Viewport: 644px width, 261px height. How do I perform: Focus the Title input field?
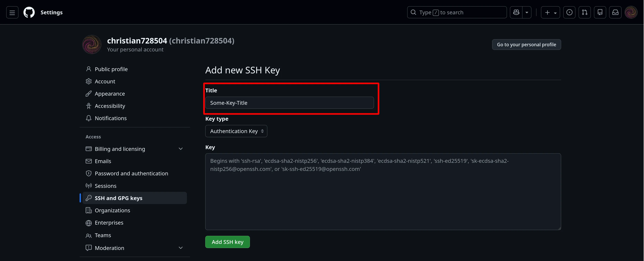pos(289,103)
